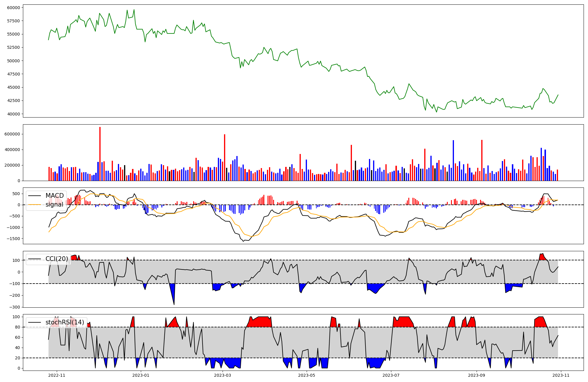Click the 60000 price axis label
Screen dimensions: 588x382
coord(14,8)
